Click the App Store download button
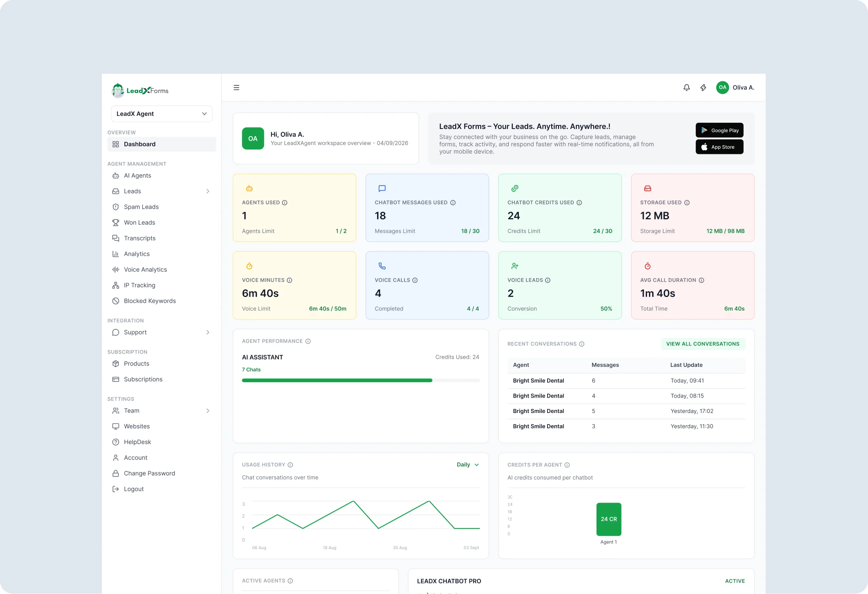Screen dimensions: 868x594 719,147
